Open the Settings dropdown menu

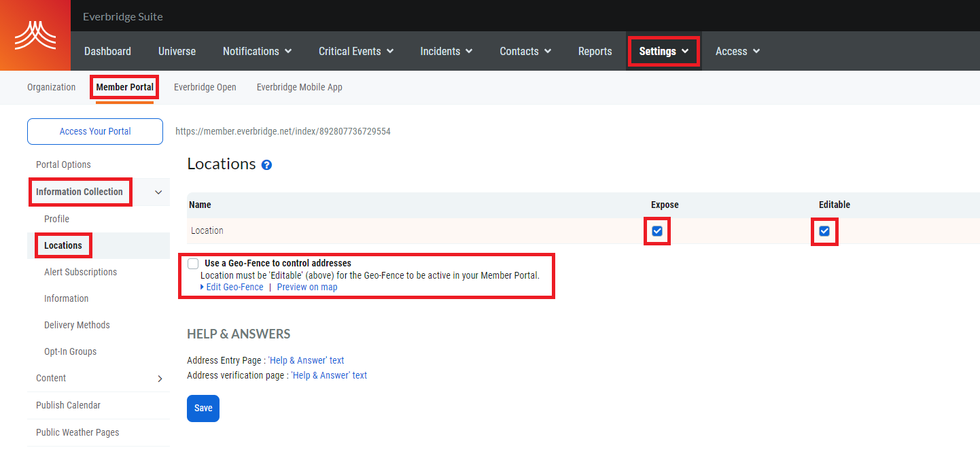[x=664, y=51]
